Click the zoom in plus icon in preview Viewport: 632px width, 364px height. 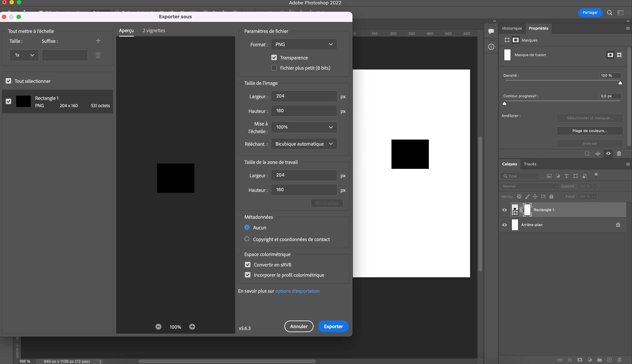(192, 327)
